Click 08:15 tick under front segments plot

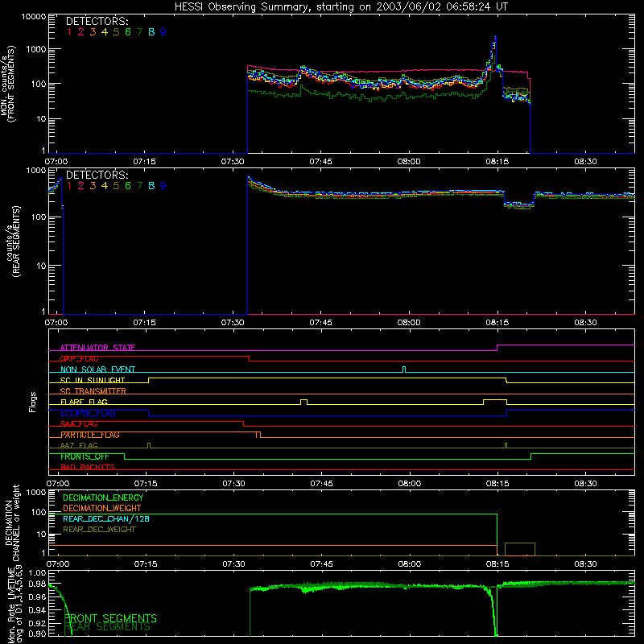pos(497,162)
